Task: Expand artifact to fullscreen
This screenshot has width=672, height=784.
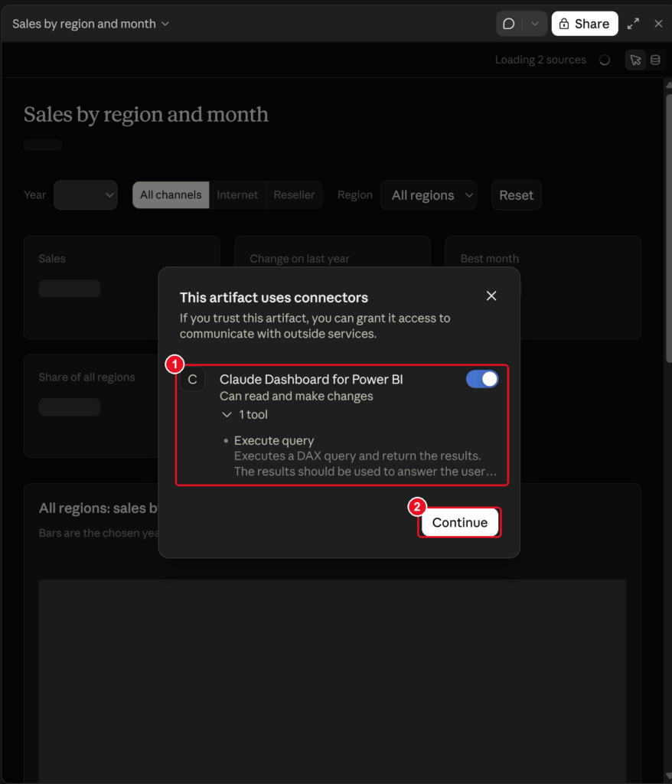Action: (x=633, y=24)
